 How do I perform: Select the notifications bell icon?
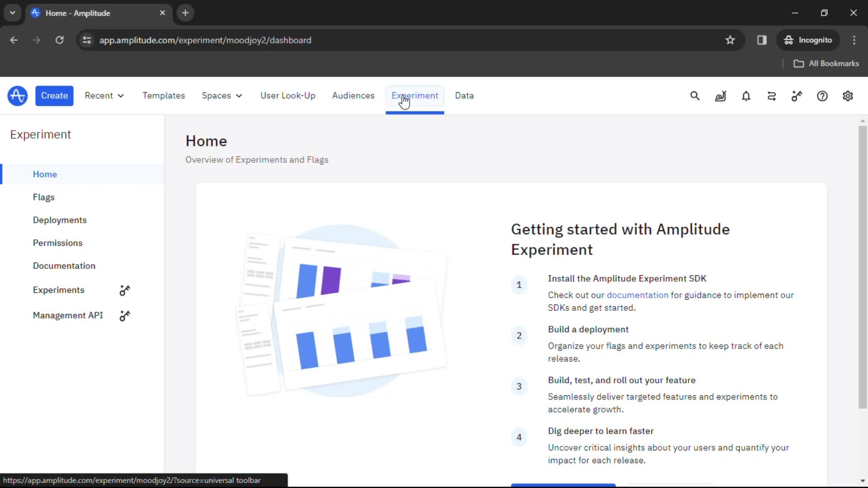[746, 96]
